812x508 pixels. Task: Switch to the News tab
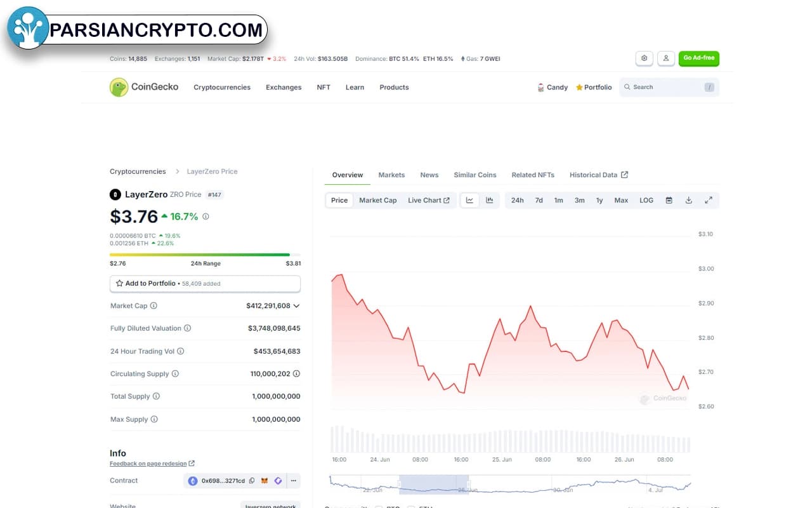(429, 175)
